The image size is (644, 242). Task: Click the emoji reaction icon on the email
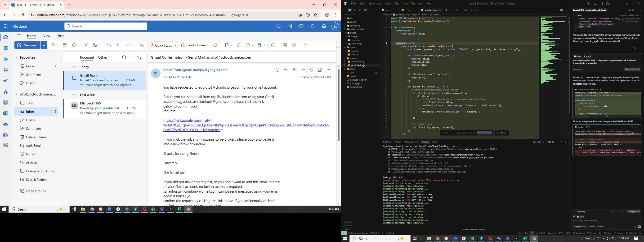point(277,70)
